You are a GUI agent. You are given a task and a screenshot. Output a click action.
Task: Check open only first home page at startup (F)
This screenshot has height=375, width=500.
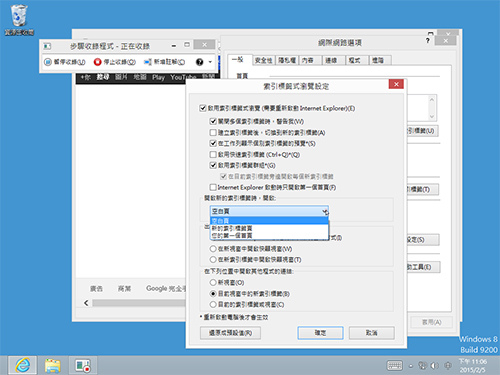click(x=213, y=187)
